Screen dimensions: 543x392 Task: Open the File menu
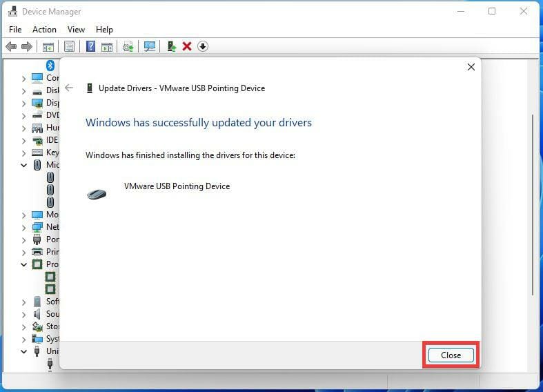coord(15,30)
